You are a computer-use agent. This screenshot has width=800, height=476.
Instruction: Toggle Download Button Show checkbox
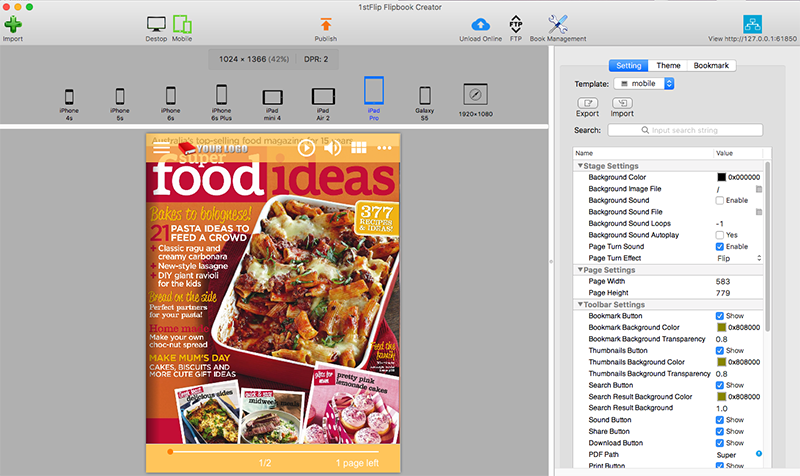719,443
